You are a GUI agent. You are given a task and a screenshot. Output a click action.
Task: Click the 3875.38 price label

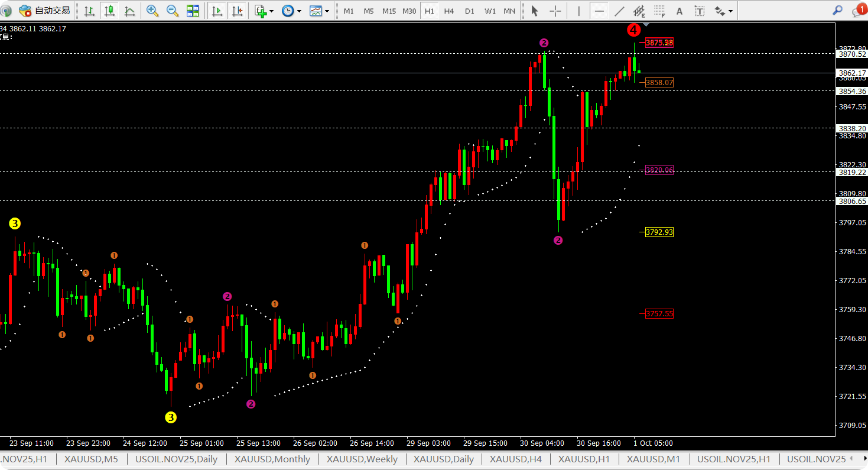(659, 43)
